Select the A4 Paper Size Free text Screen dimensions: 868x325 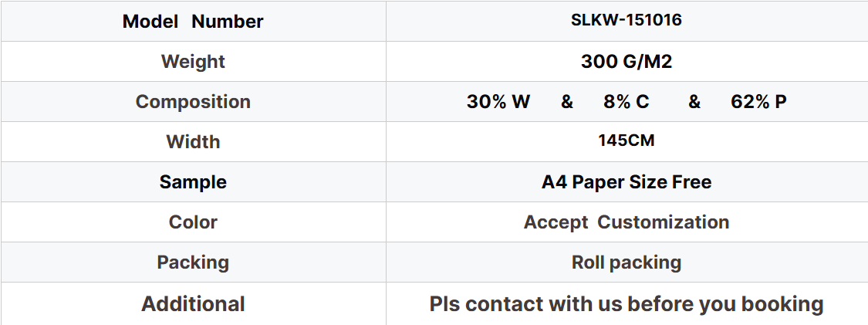626,181
